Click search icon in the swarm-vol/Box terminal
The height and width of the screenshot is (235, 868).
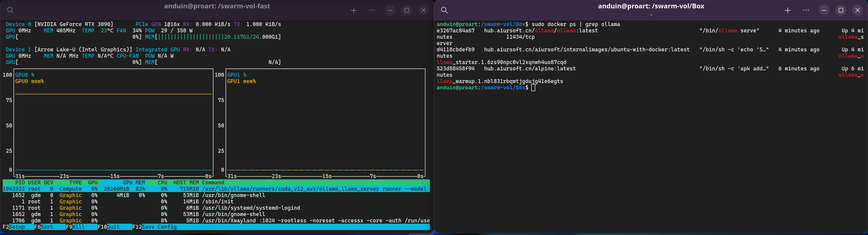[x=444, y=10]
